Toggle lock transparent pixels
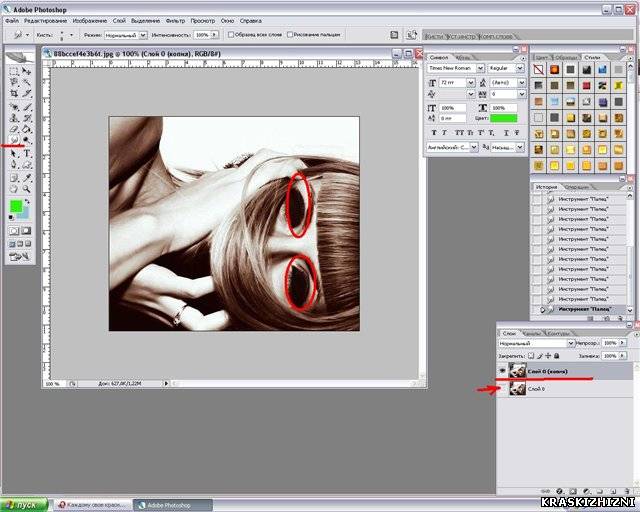The width and height of the screenshot is (640, 512). point(531,356)
